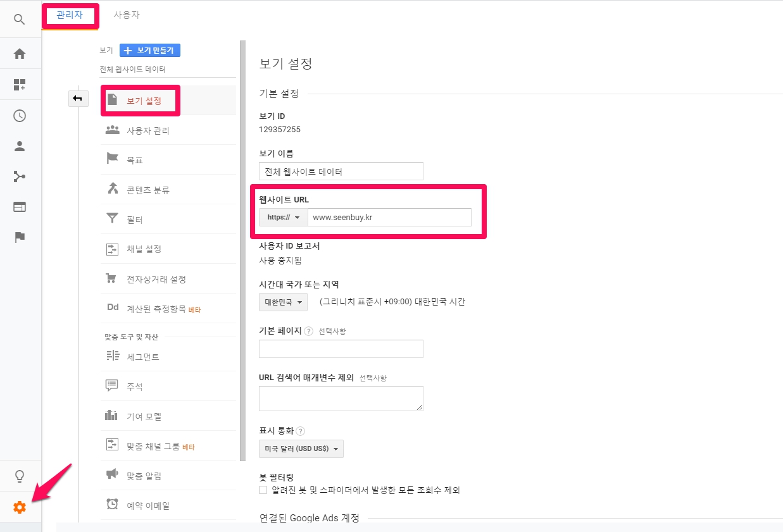This screenshot has height=532, width=783.
Task: Switch to the 사용자 tab
Action: [x=127, y=15]
